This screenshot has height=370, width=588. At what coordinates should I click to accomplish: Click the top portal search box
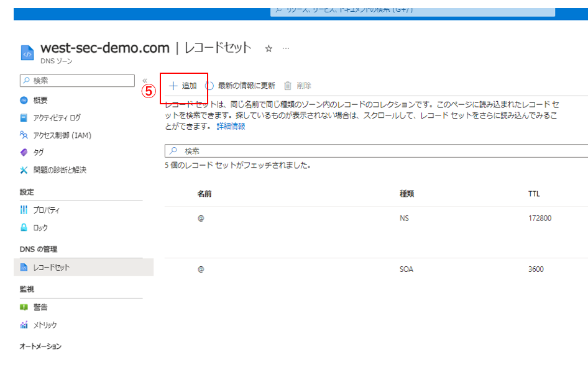(413, 11)
